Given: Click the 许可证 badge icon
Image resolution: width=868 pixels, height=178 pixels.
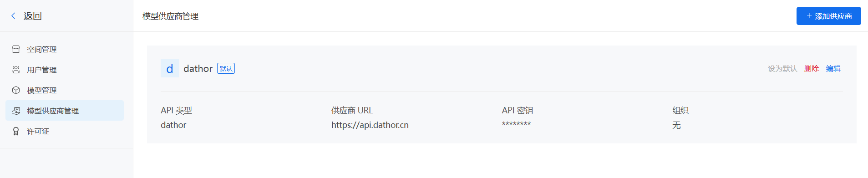Looking at the screenshot, I should click(16, 131).
